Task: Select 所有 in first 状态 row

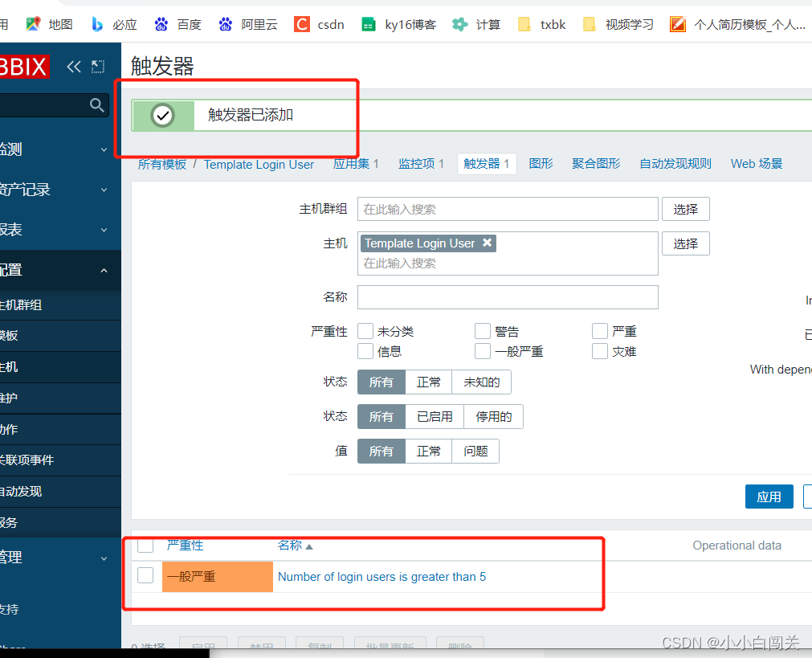Action: (382, 382)
